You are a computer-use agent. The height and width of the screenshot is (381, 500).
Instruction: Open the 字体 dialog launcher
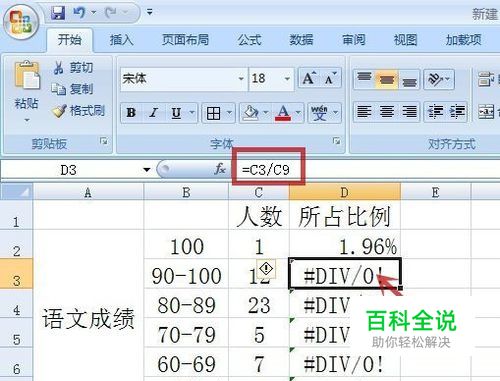337,141
